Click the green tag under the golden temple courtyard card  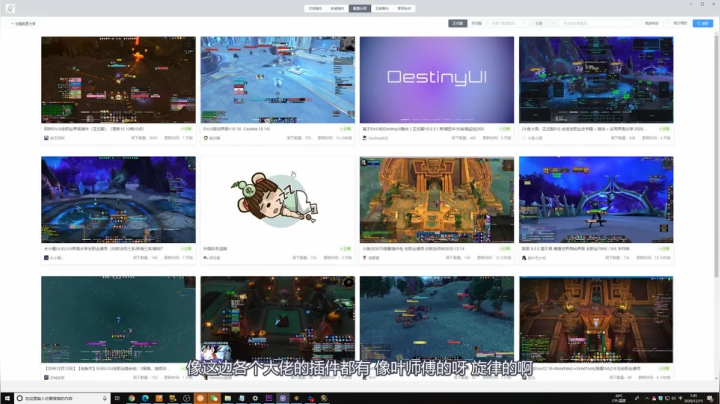(505, 249)
